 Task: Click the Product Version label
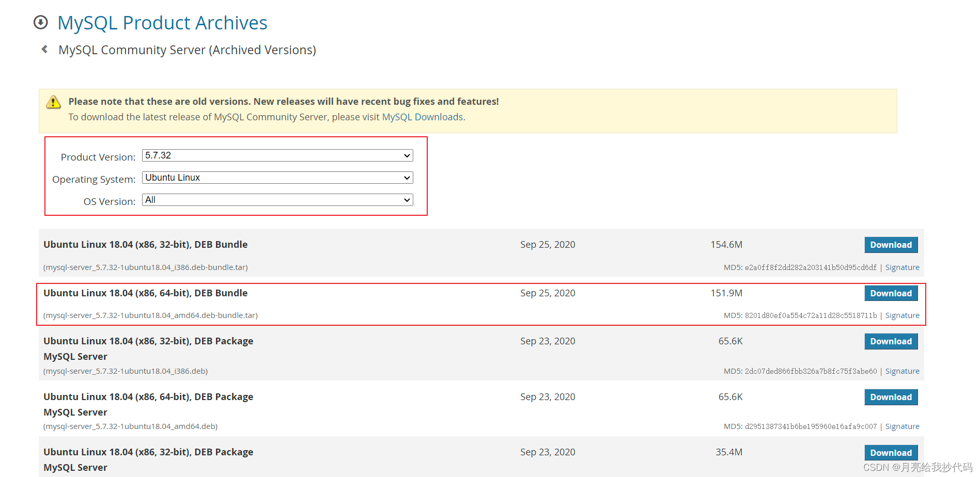click(98, 157)
